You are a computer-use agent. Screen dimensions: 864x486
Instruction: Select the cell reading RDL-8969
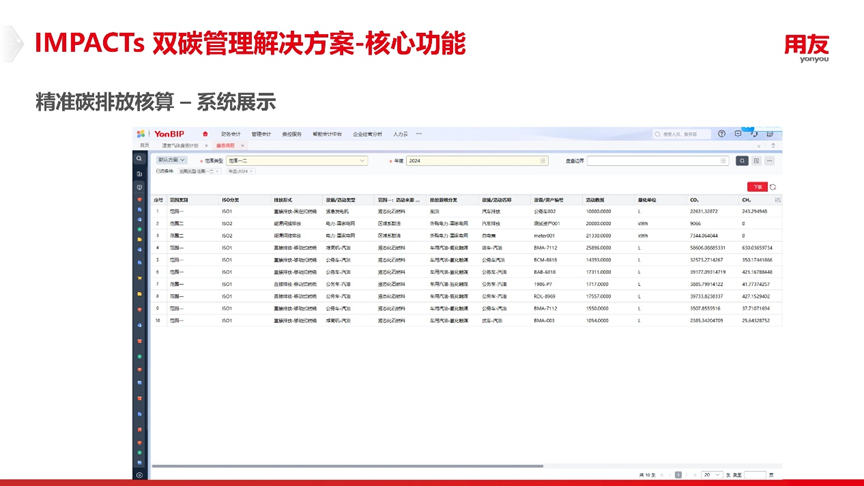coord(544,296)
